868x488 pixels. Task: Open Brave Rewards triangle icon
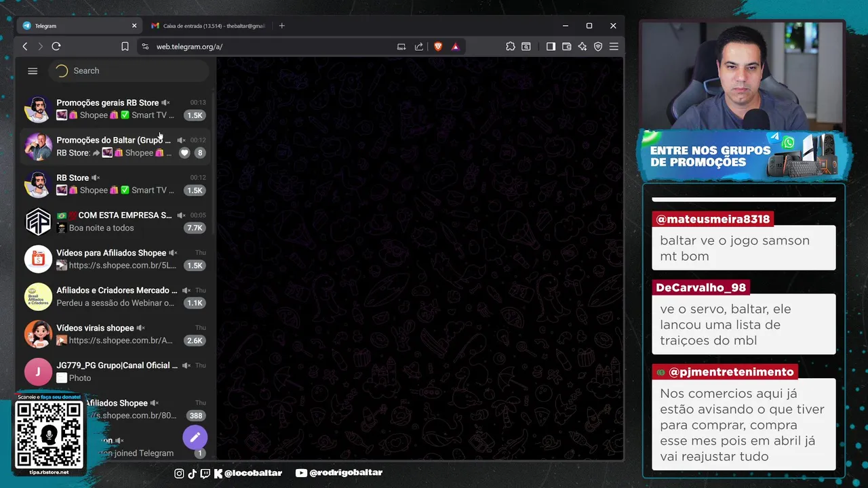coord(455,47)
